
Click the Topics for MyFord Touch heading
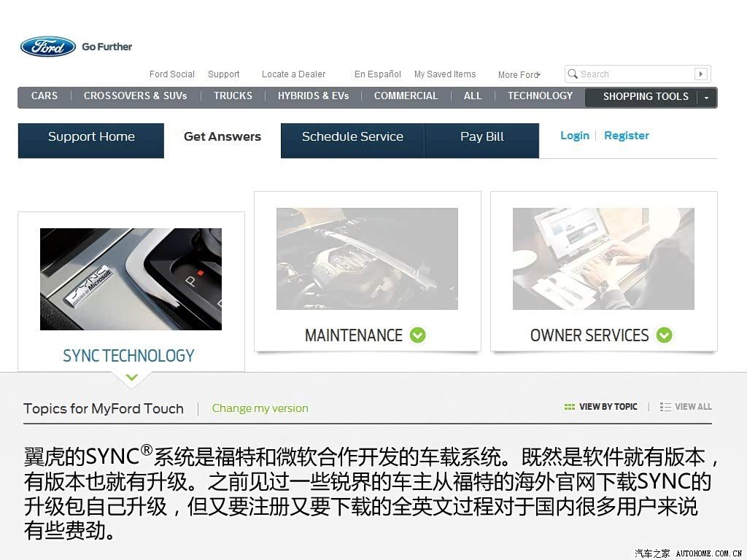104,408
